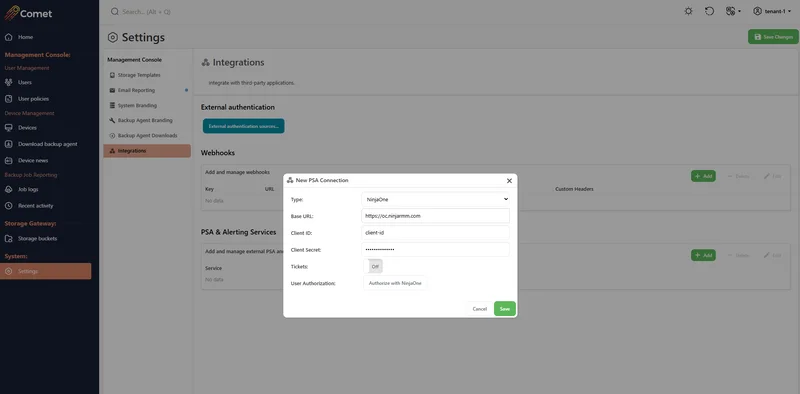Click the Storage buckets icon

pyautogui.click(x=8, y=238)
